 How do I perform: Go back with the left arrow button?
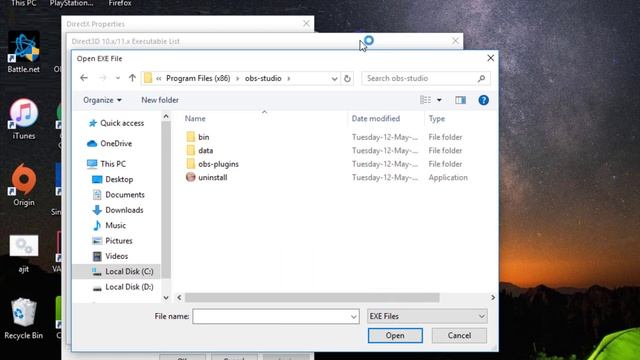[x=84, y=78]
